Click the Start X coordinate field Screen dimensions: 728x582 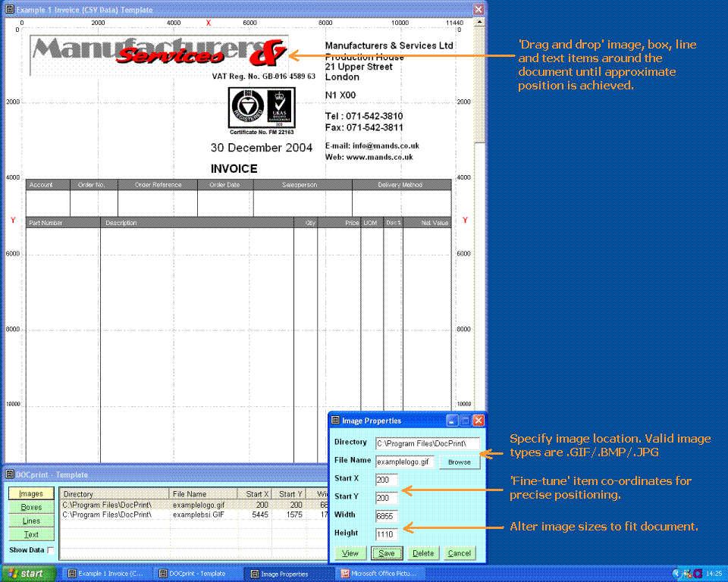point(387,480)
